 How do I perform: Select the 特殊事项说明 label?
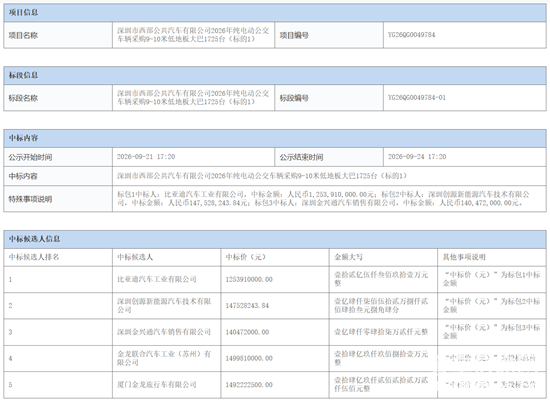click(x=58, y=199)
